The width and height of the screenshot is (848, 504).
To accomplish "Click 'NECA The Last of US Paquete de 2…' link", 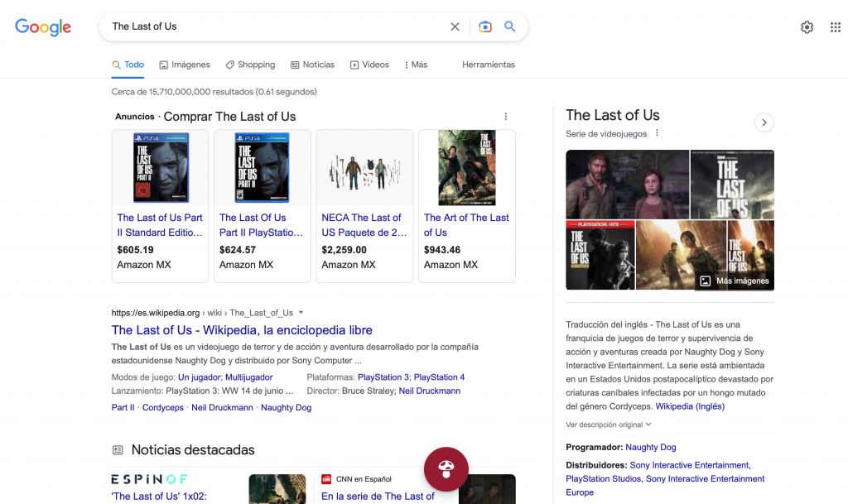I will [364, 225].
